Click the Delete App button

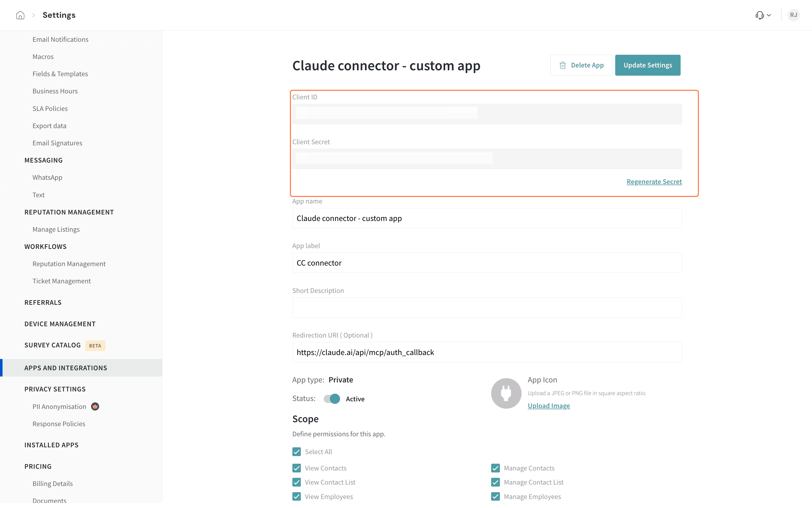tap(581, 65)
